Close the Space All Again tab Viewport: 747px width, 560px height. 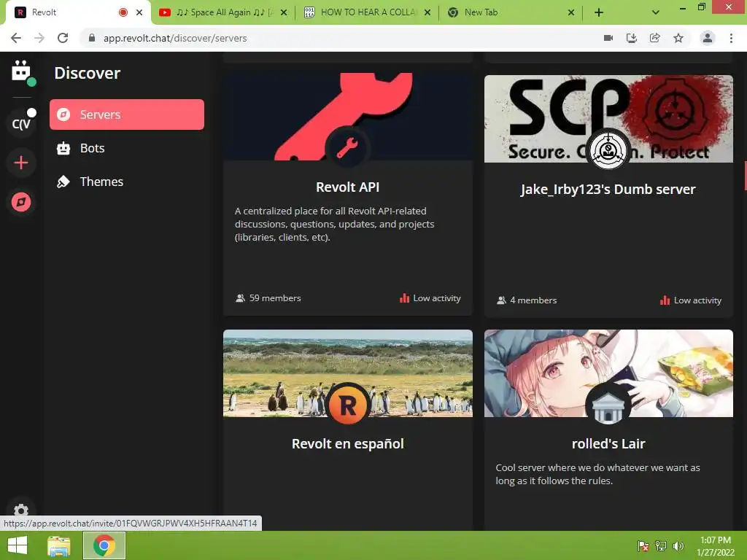(x=284, y=12)
